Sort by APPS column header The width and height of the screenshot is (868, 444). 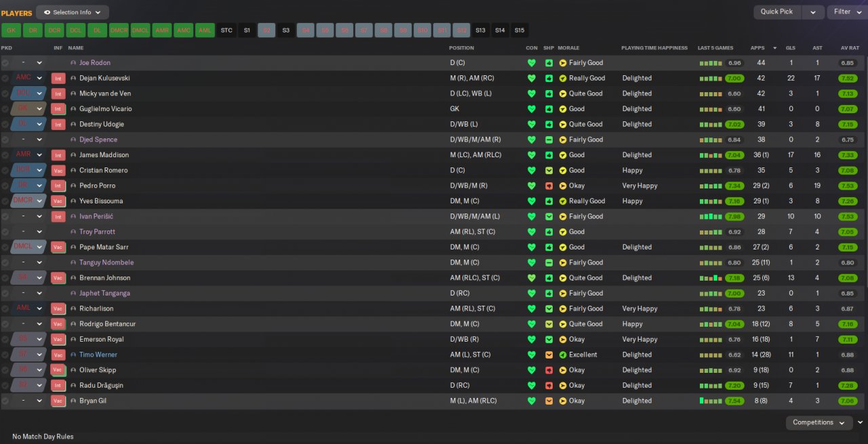[x=757, y=48]
